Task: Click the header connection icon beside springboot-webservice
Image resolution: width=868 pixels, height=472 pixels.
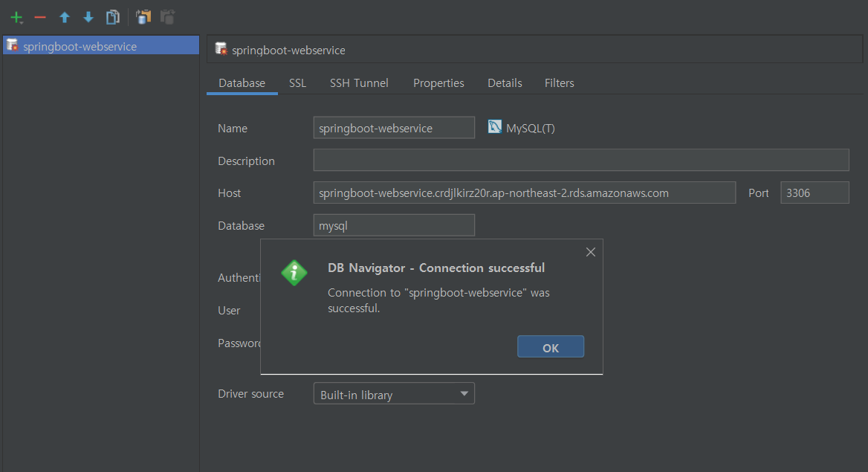Action: [221, 49]
